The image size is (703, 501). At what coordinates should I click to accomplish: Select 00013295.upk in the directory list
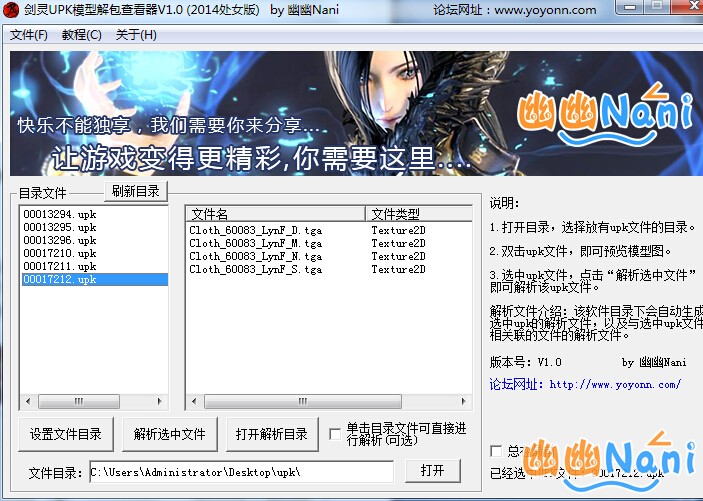pos(95,227)
